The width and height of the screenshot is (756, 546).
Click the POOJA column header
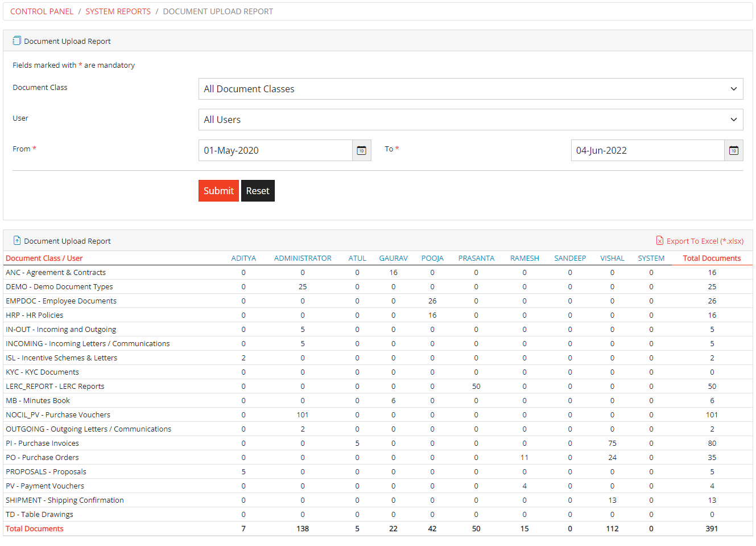tap(432, 258)
